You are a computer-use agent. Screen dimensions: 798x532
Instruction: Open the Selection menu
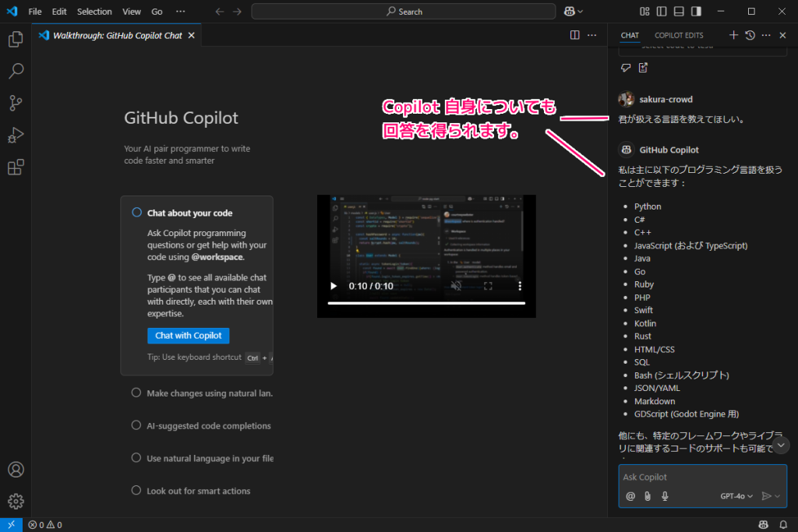tap(94, 12)
